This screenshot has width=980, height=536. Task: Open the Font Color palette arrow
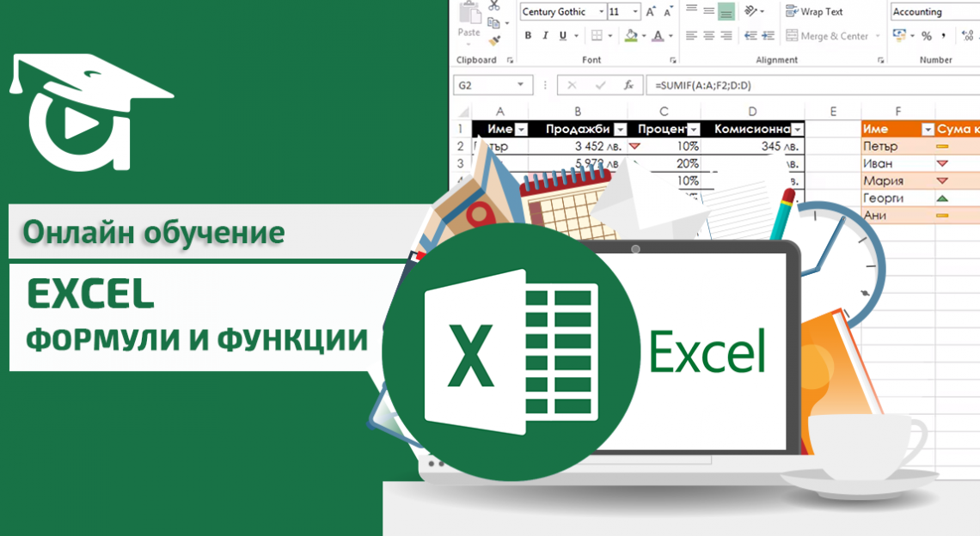click(x=671, y=35)
